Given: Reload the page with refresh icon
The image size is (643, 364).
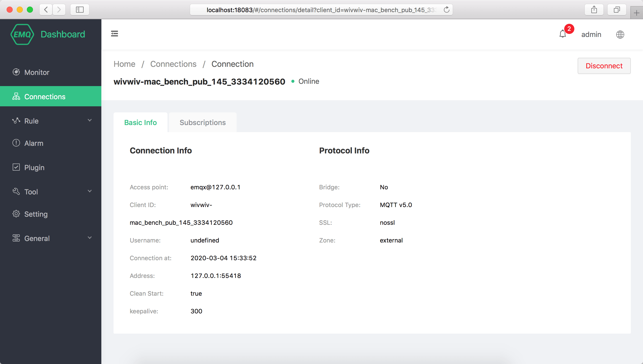Looking at the screenshot, I should coord(446,10).
